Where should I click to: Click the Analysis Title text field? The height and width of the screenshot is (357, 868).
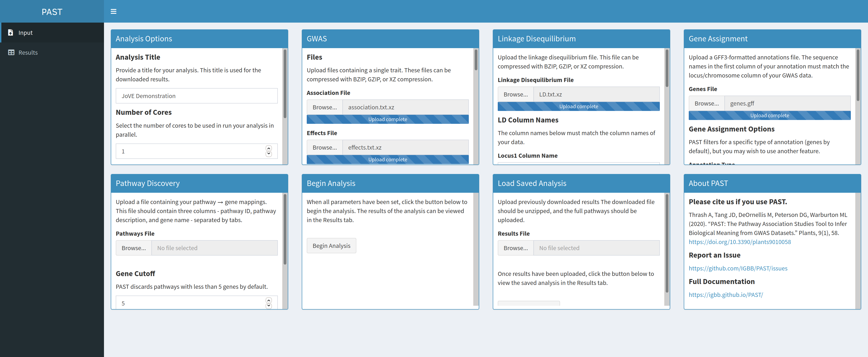point(196,96)
